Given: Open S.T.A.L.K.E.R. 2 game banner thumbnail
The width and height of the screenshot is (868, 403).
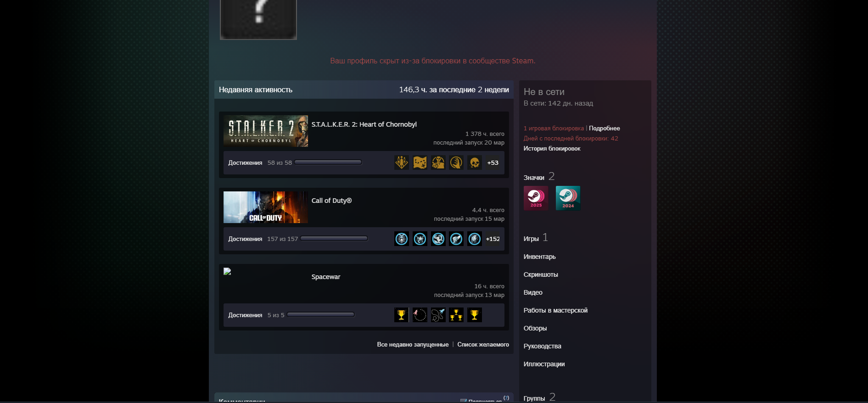Looking at the screenshot, I should point(266,131).
